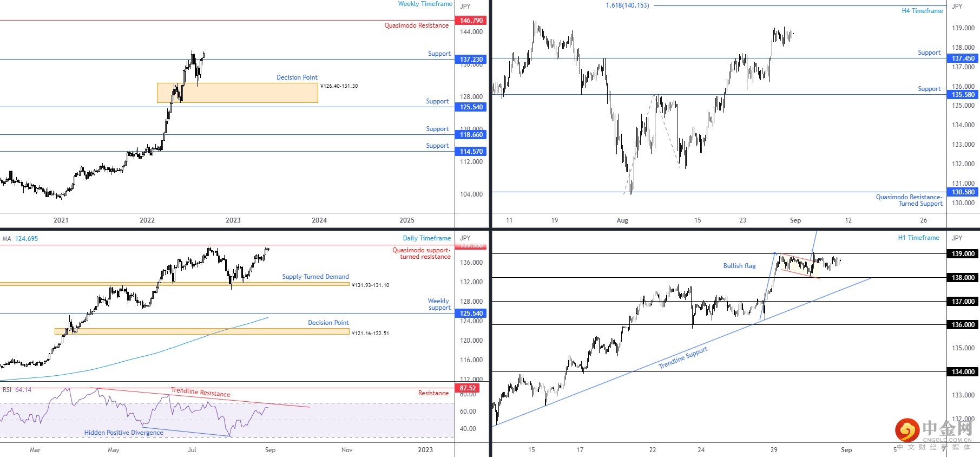
Task: Select the Quasimodo Resistance label on weekly chart
Action: [x=416, y=25]
